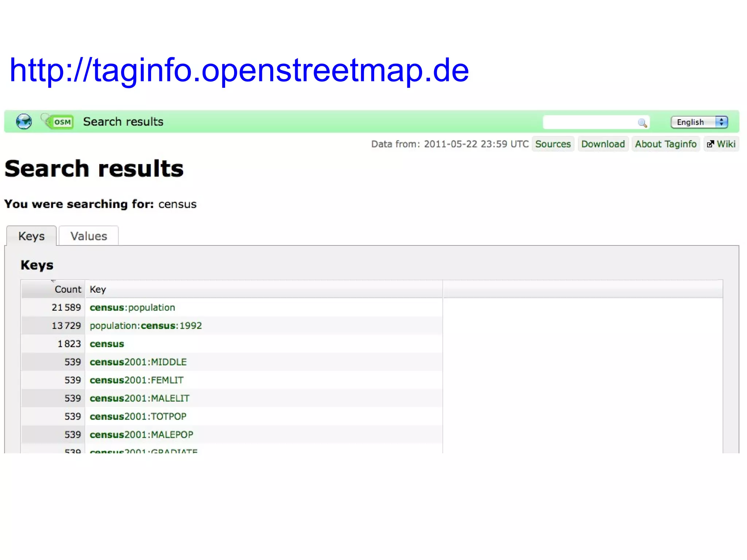Open the census2001:MIDDLE key link
Screen dimensions: 747x560
138,362
